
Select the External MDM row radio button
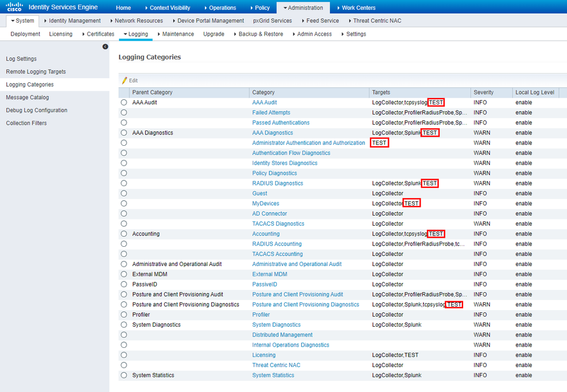pos(124,275)
